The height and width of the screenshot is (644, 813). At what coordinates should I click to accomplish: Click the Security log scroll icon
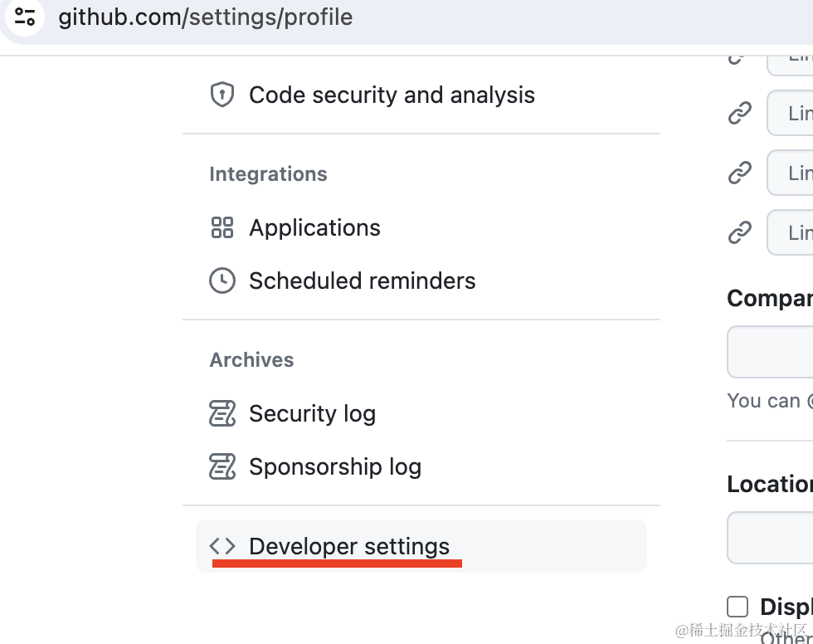222,414
